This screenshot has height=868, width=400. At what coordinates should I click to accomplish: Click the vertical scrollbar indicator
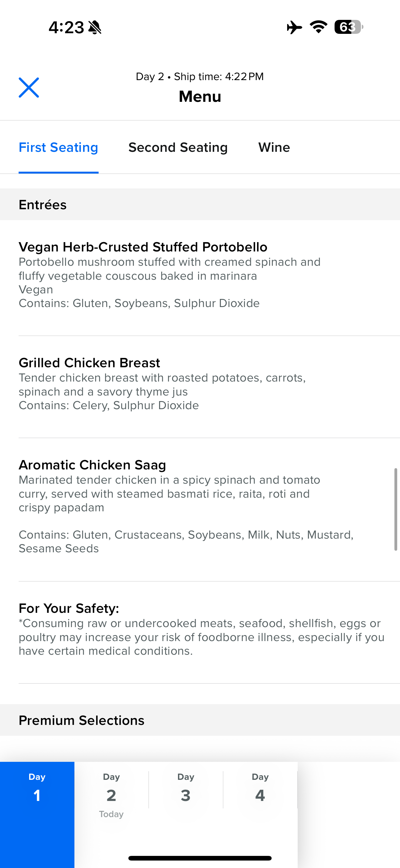pos(396,509)
